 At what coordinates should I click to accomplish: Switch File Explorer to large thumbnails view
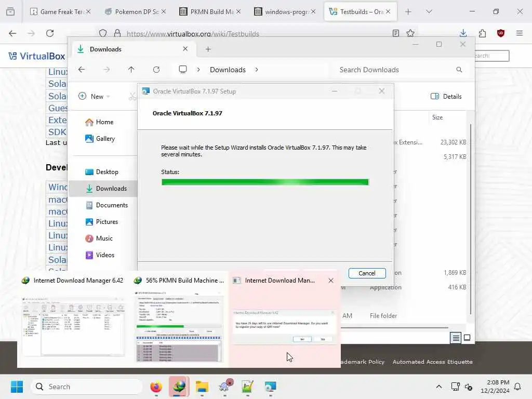coord(467,338)
